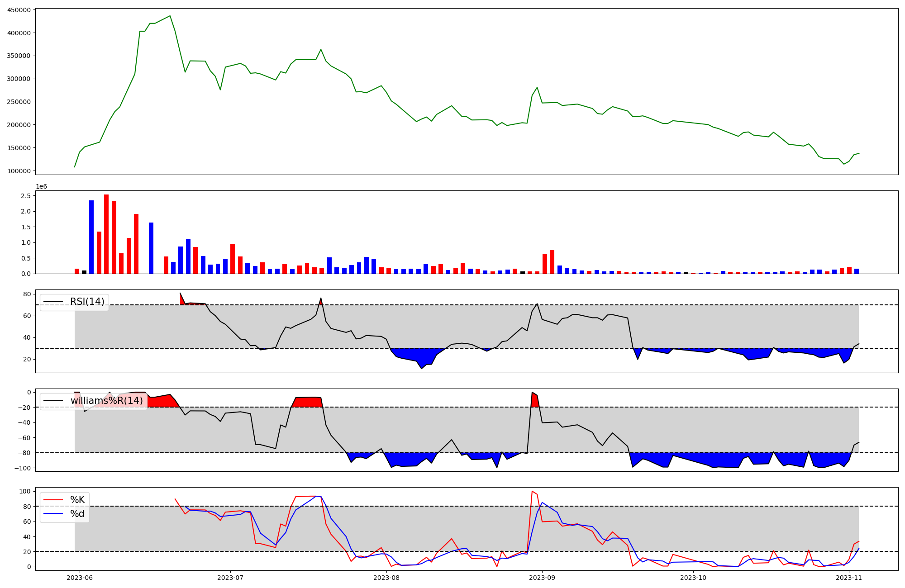Click the 2023-08 x-axis date label
Viewport: 905px width, 588px height.
pos(387,578)
